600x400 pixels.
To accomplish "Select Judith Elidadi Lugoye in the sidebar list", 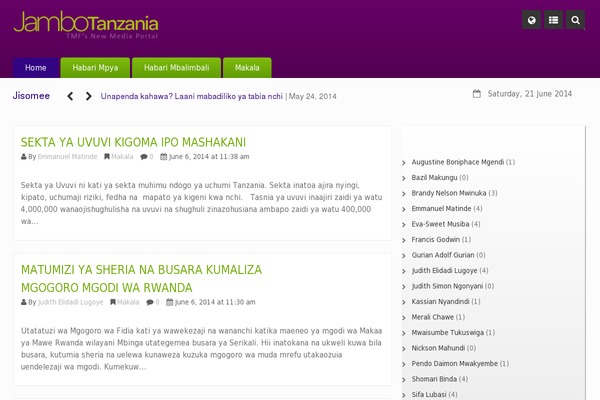I will click(445, 271).
